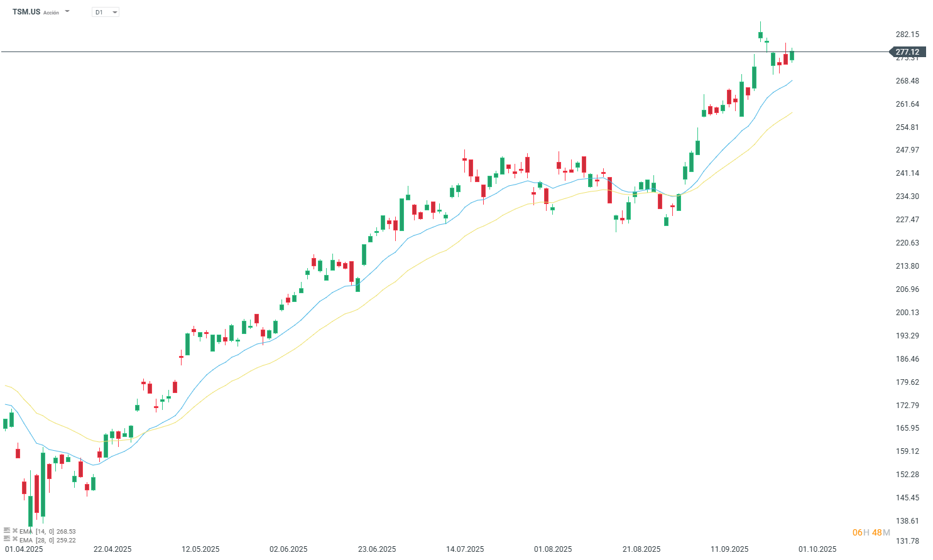
Task: Click the 200.13 level on price axis
Action: click(907, 313)
